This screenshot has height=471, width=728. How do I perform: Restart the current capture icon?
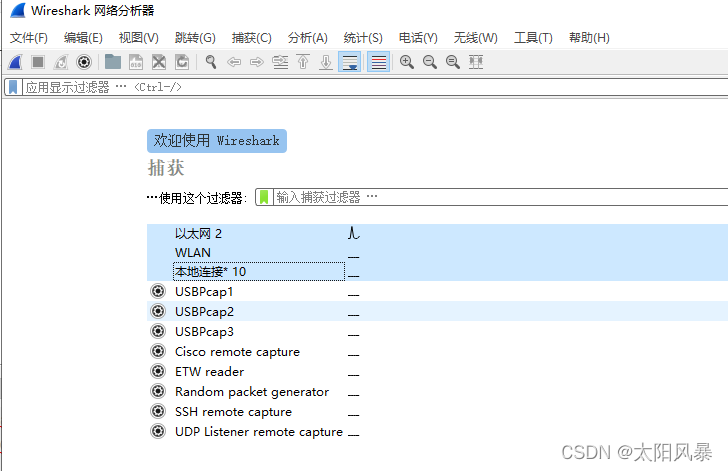coord(61,62)
